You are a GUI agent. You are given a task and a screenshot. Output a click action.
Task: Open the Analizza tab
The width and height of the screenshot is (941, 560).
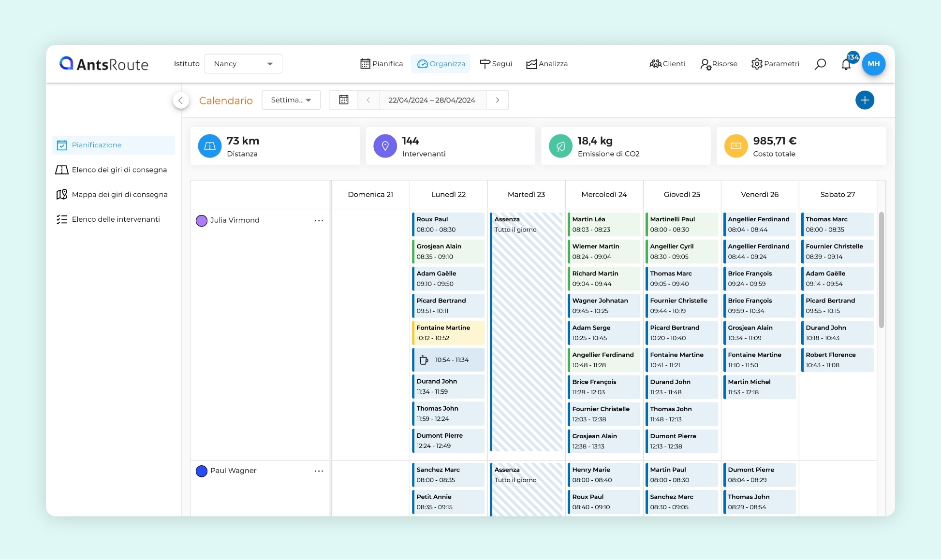coord(547,64)
